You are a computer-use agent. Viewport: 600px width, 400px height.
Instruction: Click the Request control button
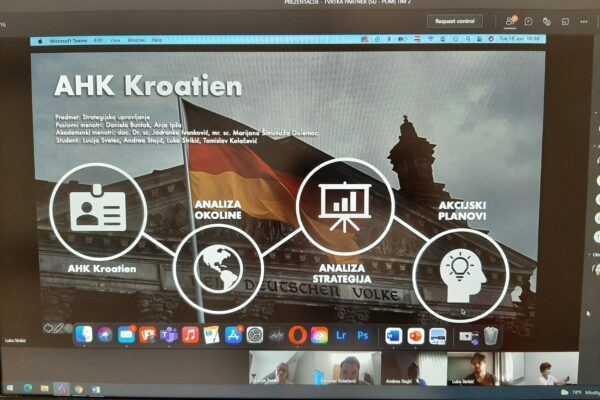[455, 21]
